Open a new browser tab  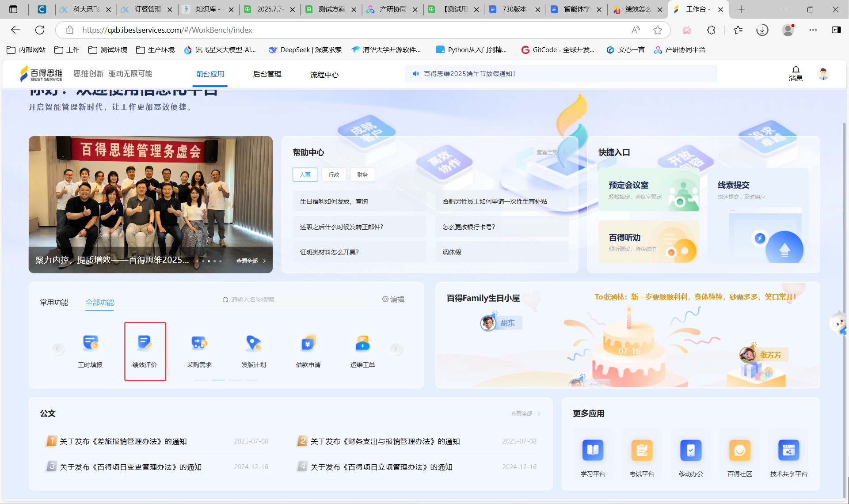click(x=741, y=9)
